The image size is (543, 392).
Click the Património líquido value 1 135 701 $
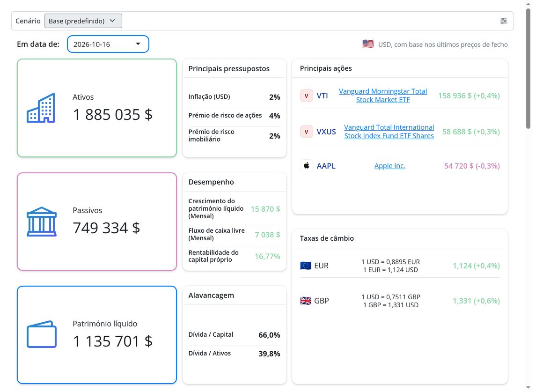(112, 341)
